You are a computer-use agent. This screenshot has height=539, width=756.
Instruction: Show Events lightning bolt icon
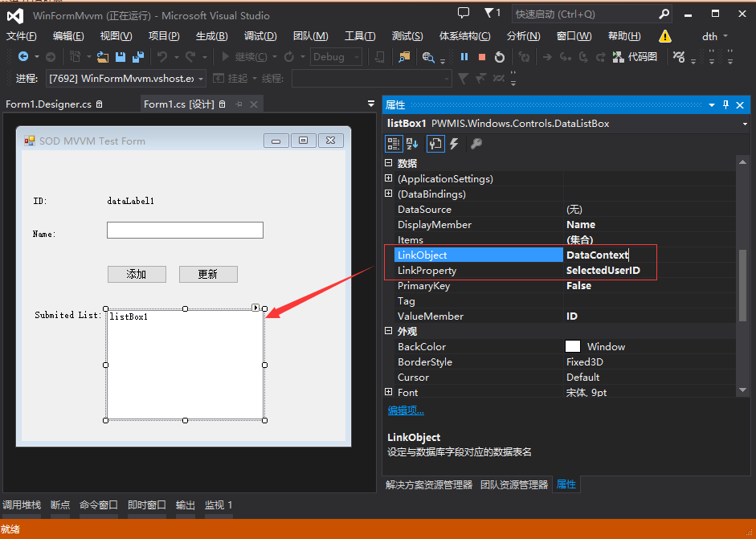coord(454,144)
